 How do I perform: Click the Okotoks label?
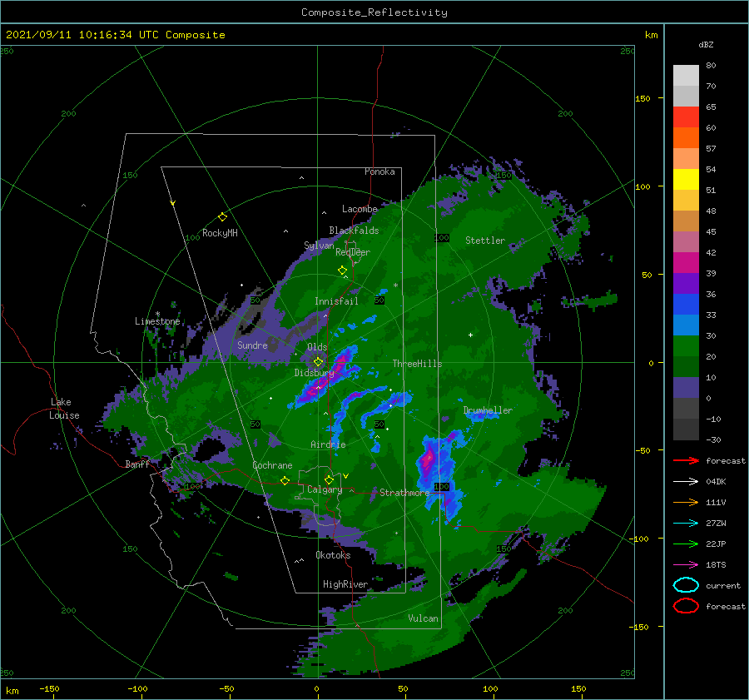[334, 555]
